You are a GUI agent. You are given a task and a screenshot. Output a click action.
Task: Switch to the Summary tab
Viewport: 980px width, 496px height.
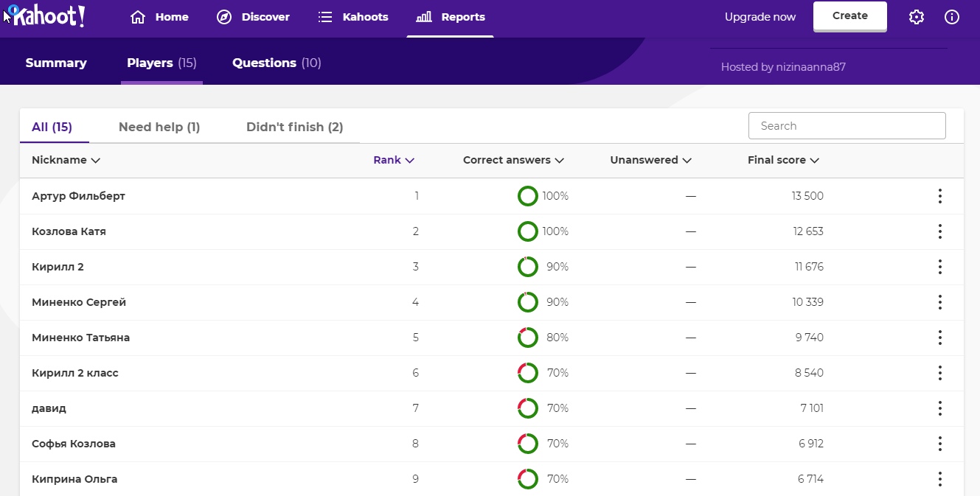(x=56, y=63)
